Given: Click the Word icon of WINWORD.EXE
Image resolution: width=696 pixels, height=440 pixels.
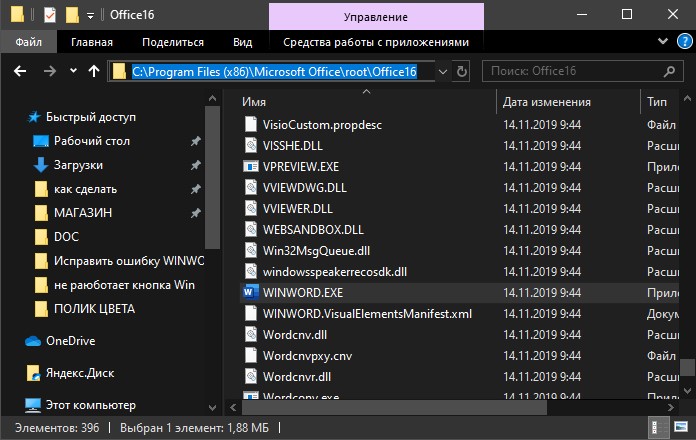Looking at the screenshot, I should click(251, 293).
